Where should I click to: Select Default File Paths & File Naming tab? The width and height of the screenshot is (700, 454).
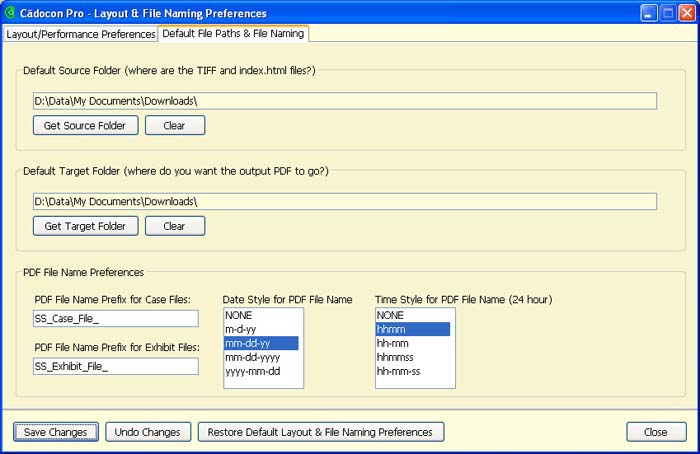tap(233, 33)
